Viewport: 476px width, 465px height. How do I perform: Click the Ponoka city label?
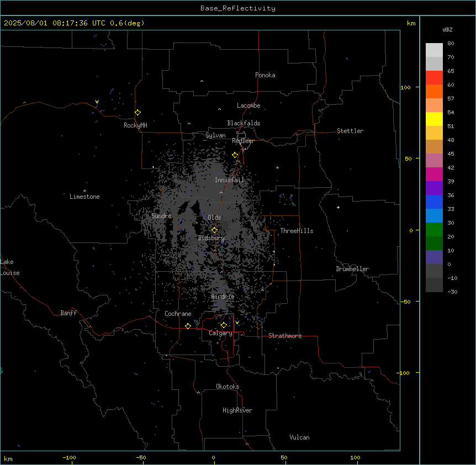click(265, 75)
